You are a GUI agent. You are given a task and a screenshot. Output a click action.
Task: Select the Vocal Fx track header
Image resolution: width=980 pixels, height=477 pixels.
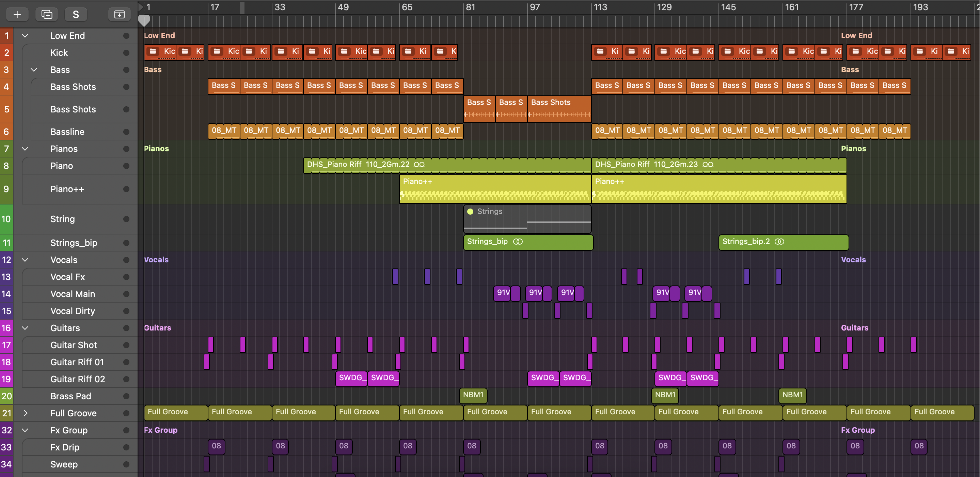click(x=80, y=277)
